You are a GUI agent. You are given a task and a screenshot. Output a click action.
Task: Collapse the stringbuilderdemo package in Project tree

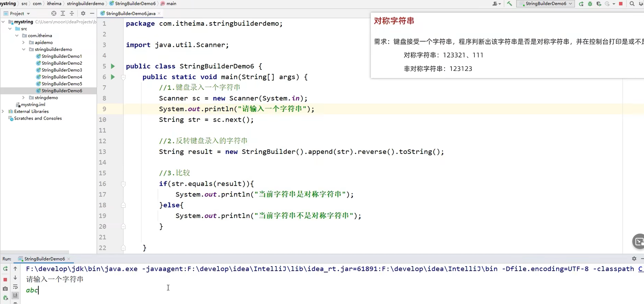coord(24,49)
